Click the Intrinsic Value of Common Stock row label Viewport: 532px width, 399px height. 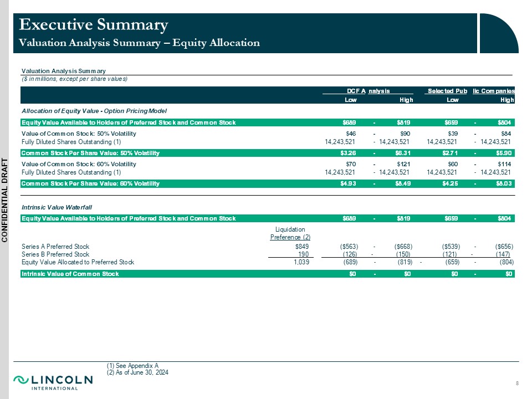(x=70, y=274)
